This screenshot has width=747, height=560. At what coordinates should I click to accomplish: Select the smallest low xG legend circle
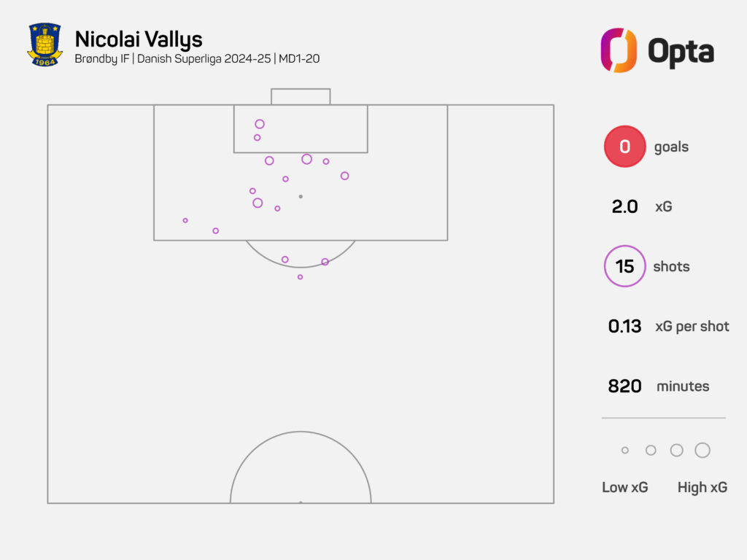point(624,451)
